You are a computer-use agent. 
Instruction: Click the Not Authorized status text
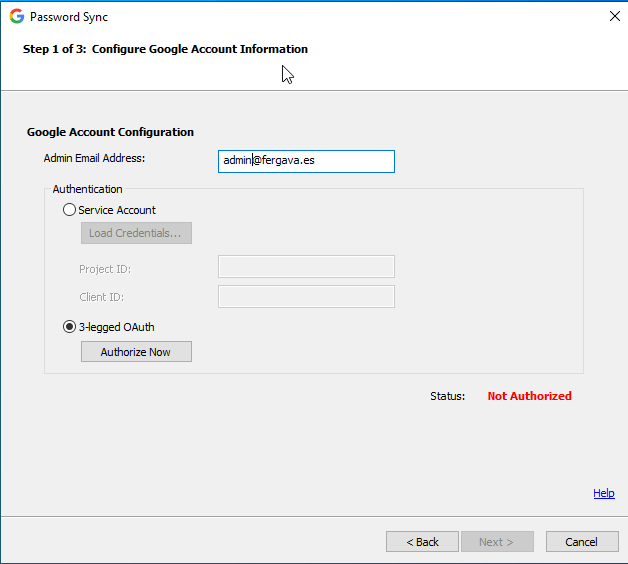pyautogui.click(x=529, y=396)
